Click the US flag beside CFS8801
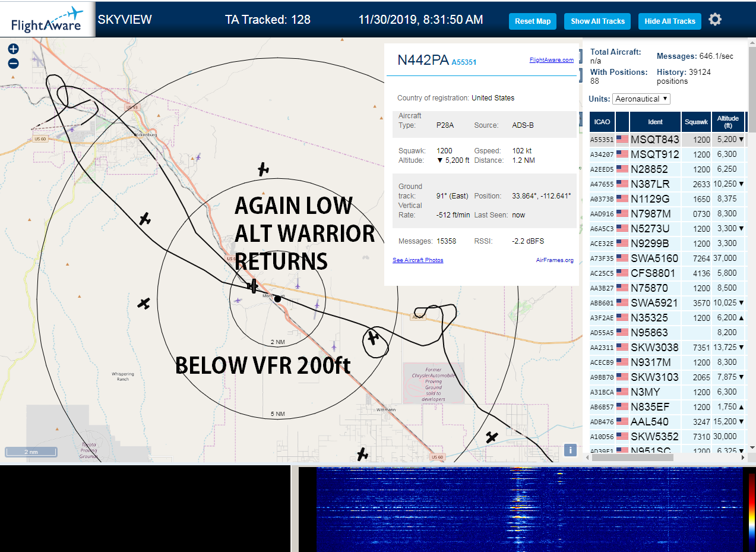 pyautogui.click(x=622, y=273)
